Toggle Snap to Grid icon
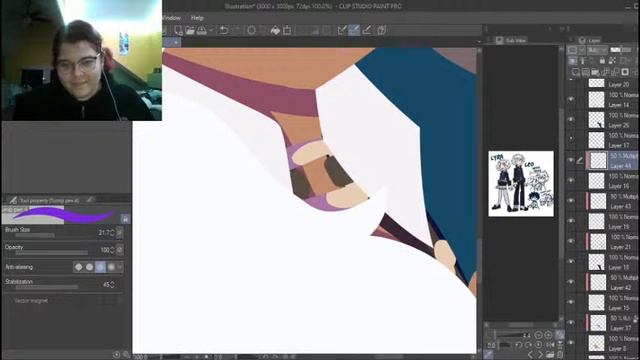Image resolution: width=640 pixels, height=360 pixels. click(x=367, y=30)
